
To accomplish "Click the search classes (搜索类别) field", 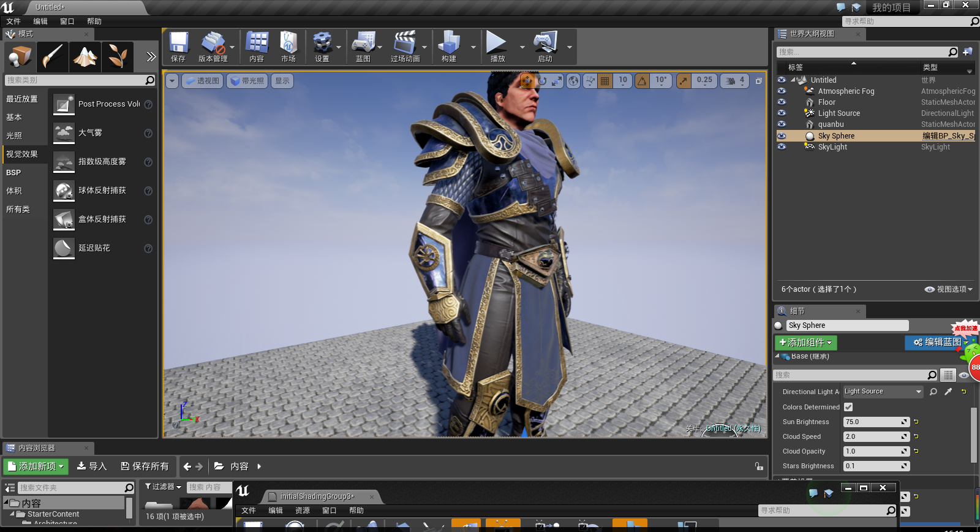I will coord(80,80).
